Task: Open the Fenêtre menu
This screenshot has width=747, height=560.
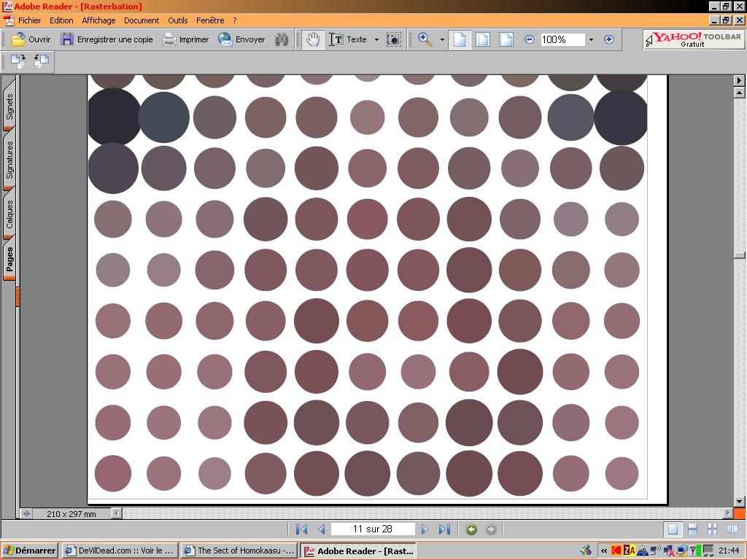Action: pyautogui.click(x=210, y=20)
